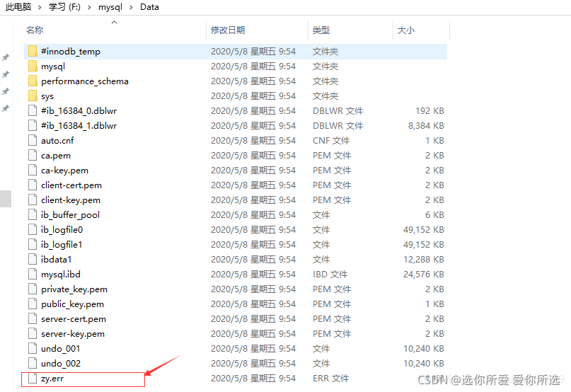This screenshot has height=392, width=571.
Task: Select the #innodb_temp folder icon
Action: tap(33, 52)
